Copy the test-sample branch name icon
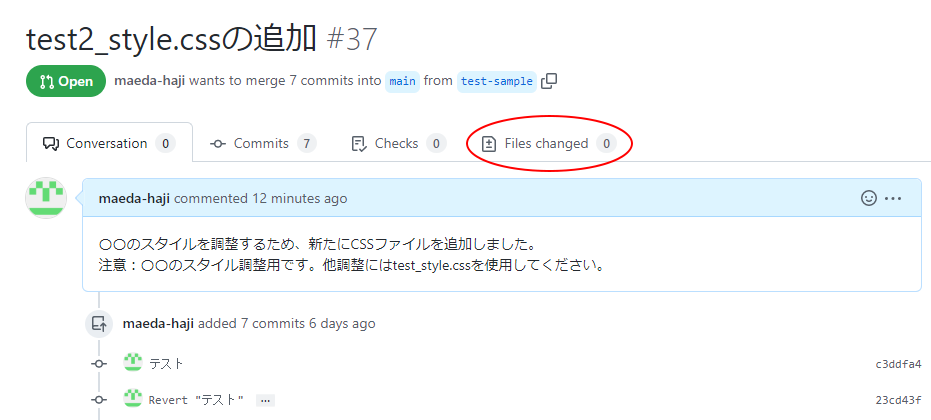 [549, 81]
